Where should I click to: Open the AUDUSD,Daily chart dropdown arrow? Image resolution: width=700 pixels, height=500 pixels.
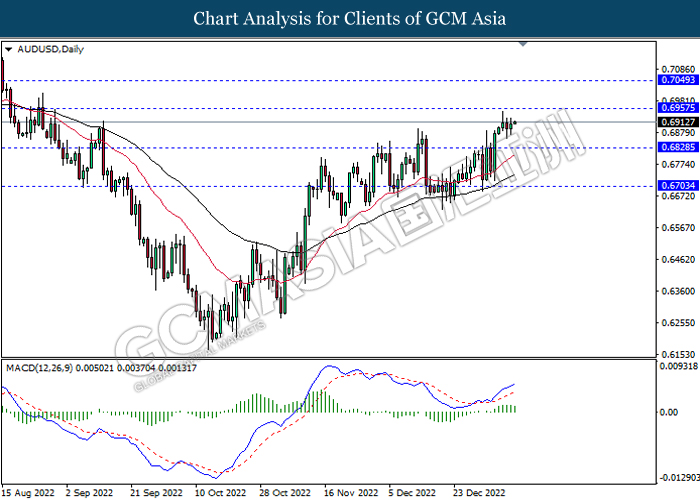pos(8,50)
